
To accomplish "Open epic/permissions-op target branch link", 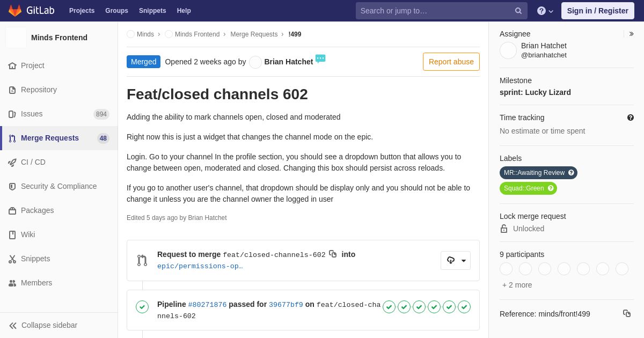I will [x=200, y=266].
